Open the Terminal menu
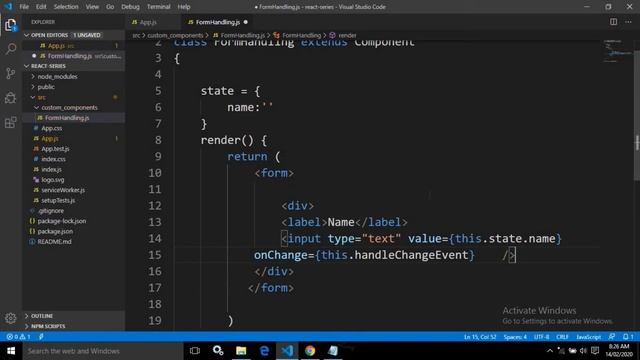640x360 pixels. (x=158, y=7)
